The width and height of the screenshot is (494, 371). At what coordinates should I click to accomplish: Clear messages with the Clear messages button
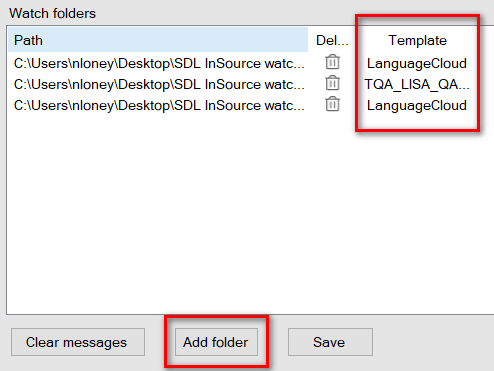click(78, 342)
